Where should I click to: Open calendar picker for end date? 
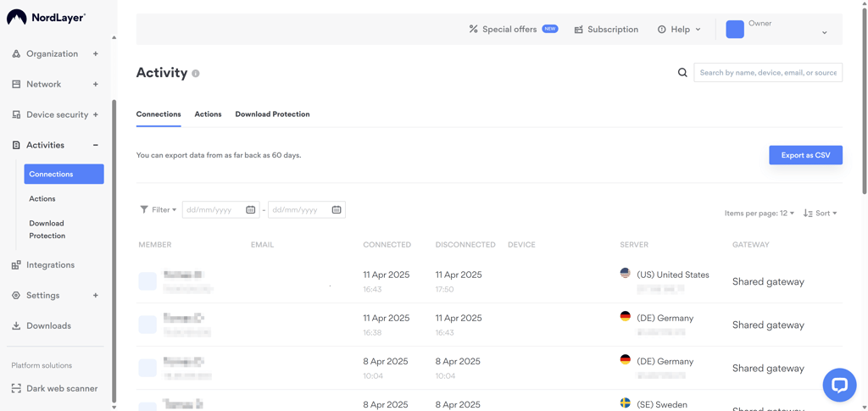coord(337,209)
